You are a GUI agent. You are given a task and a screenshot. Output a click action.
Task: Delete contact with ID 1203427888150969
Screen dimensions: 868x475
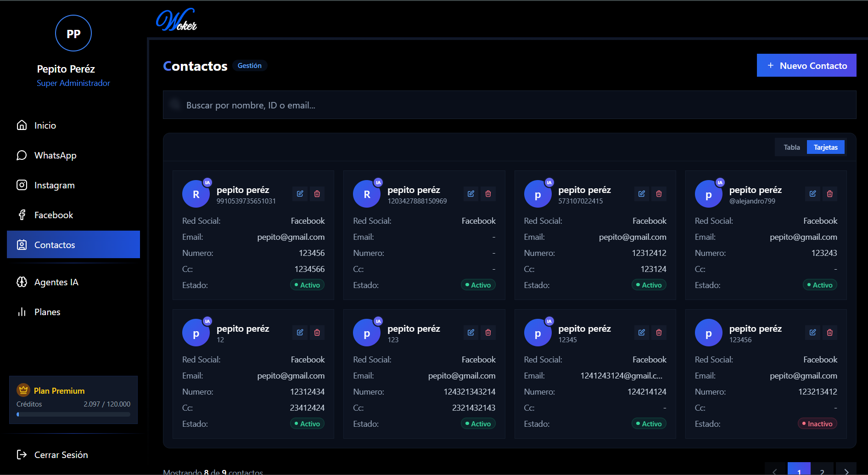point(488,194)
